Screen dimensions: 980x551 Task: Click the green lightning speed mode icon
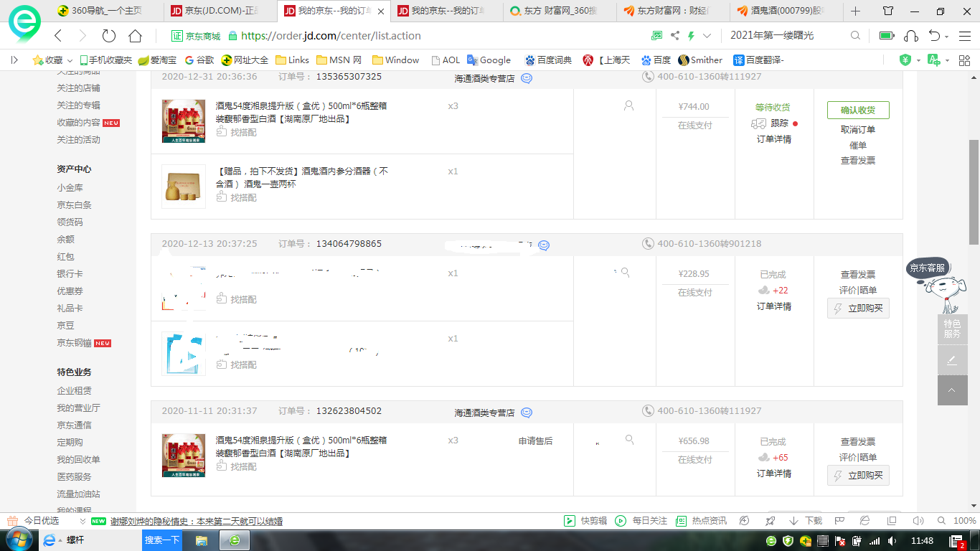point(691,36)
